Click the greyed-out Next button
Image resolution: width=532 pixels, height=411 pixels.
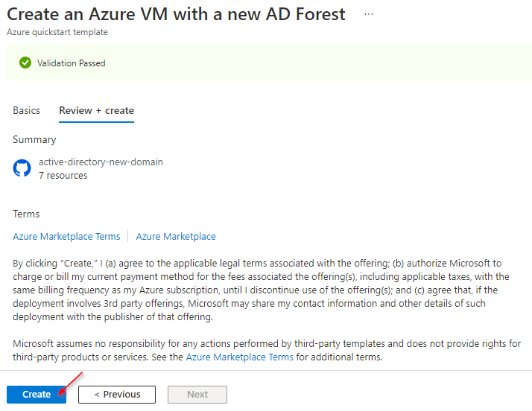click(x=197, y=395)
